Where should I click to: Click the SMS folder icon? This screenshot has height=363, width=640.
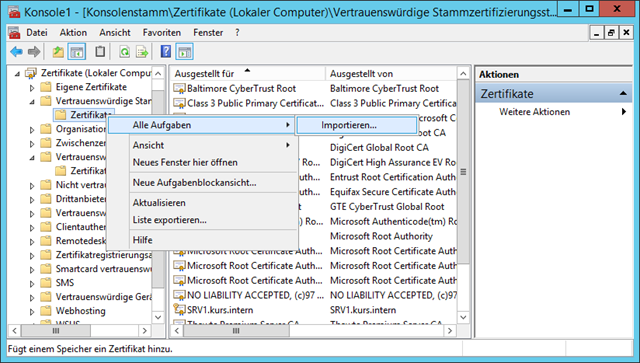[x=46, y=283]
